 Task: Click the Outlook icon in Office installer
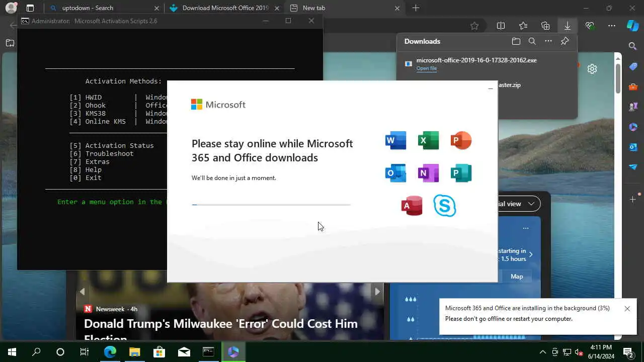tap(395, 173)
